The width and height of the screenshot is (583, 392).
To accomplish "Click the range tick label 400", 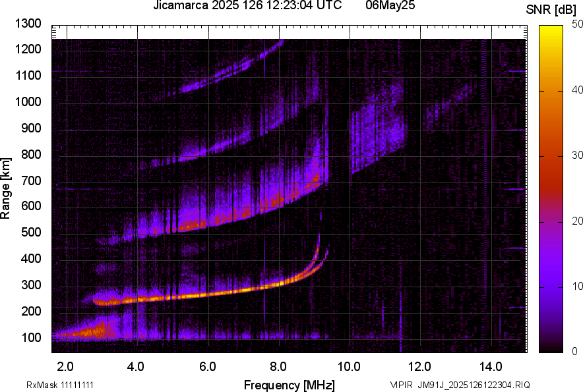I will click(31, 258).
